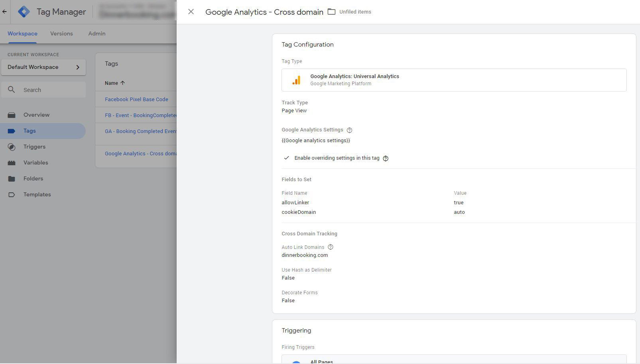Click the Tags label icon in sidebar
The image size is (640, 364).
[12, 131]
